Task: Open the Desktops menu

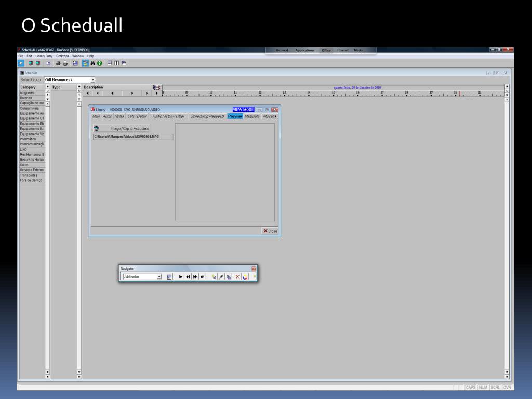Action: (x=62, y=56)
